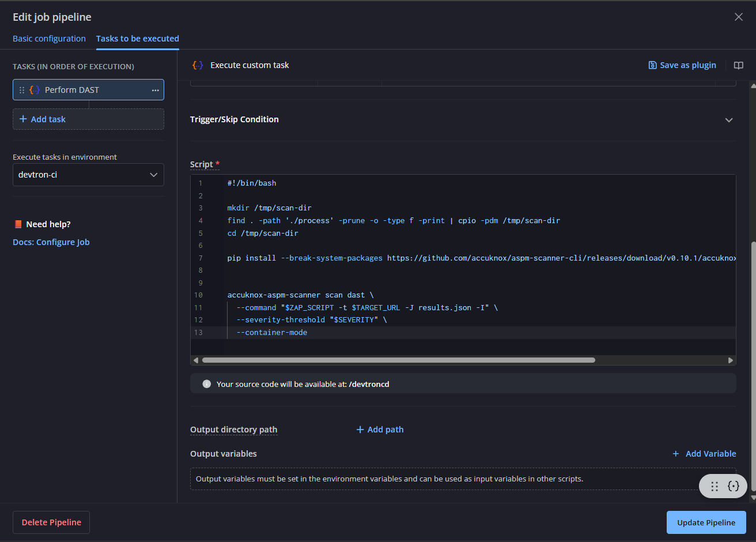This screenshot has width=756, height=542.
Task: Click the info icon beside source code note
Action: (207, 384)
